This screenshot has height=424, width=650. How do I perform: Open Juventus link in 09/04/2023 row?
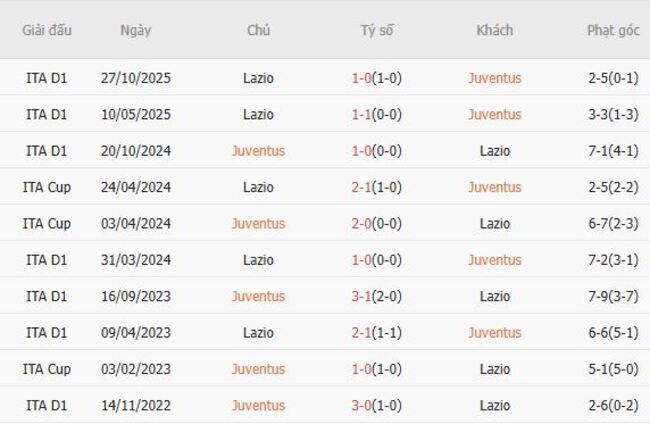coord(494,333)
